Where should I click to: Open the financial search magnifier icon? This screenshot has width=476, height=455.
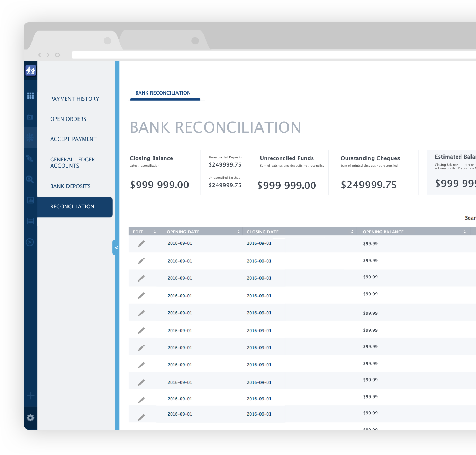(x=30, y=179)
